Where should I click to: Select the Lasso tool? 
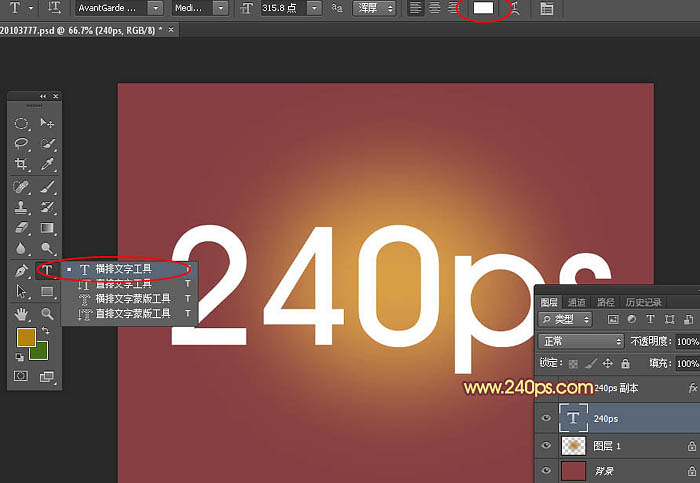click(21, 143)
